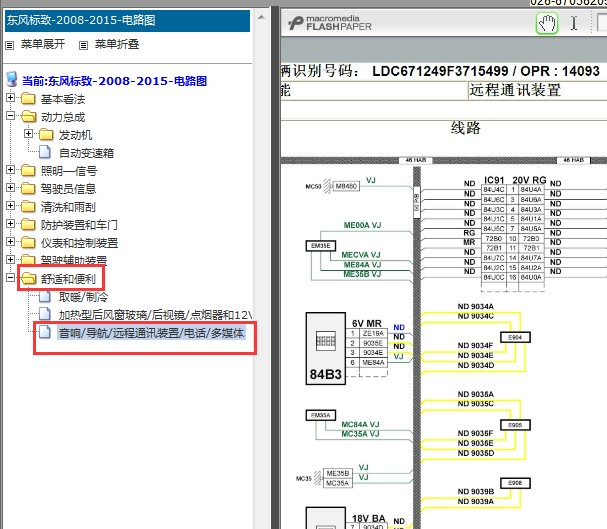Click the M8480 label in the diagram

tap(346, 186)
